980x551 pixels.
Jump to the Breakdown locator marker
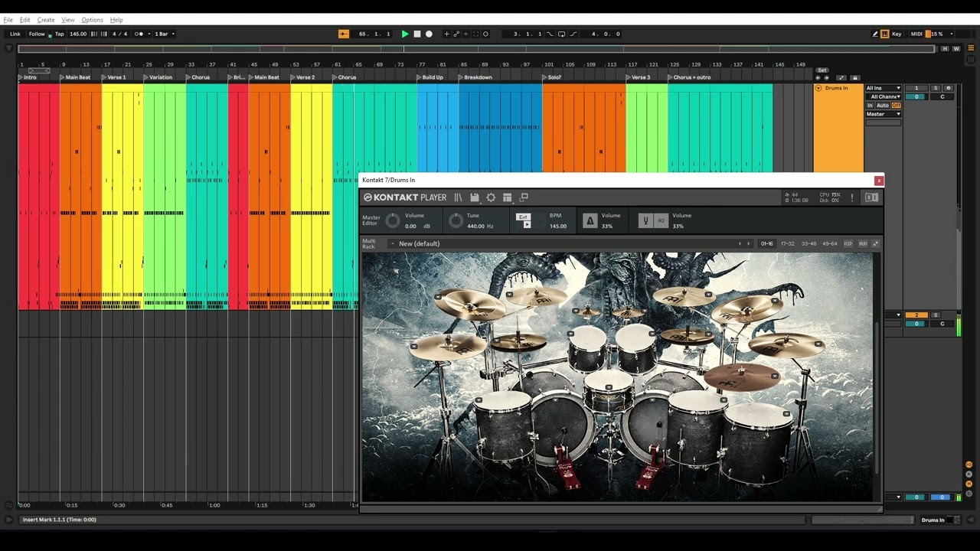pos(478,77)
